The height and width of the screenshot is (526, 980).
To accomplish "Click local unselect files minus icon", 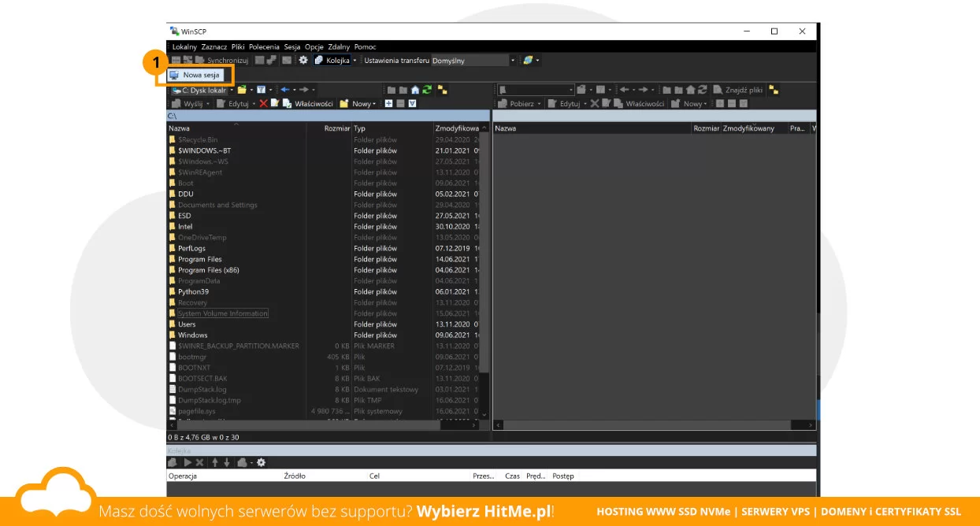I will 400,103.
